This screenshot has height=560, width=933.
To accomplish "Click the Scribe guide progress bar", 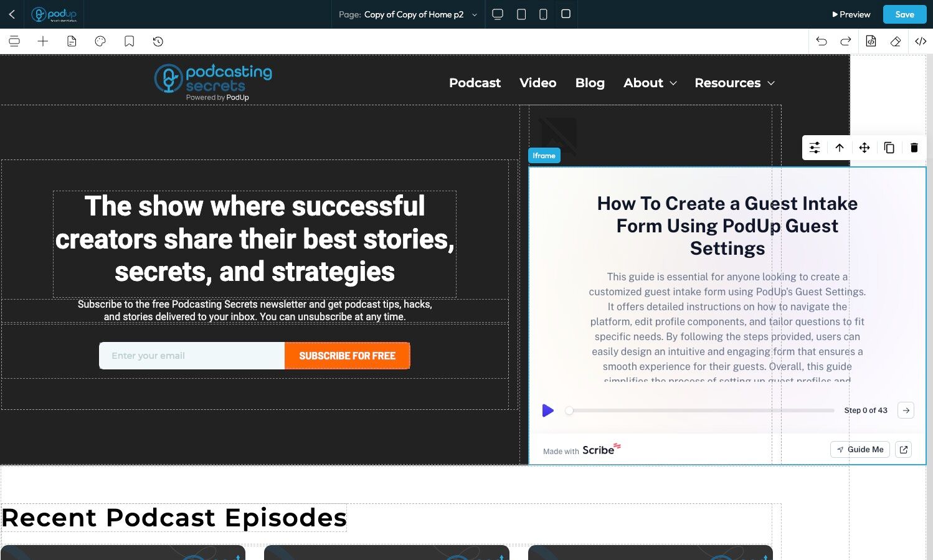I will tap(701, 411).
